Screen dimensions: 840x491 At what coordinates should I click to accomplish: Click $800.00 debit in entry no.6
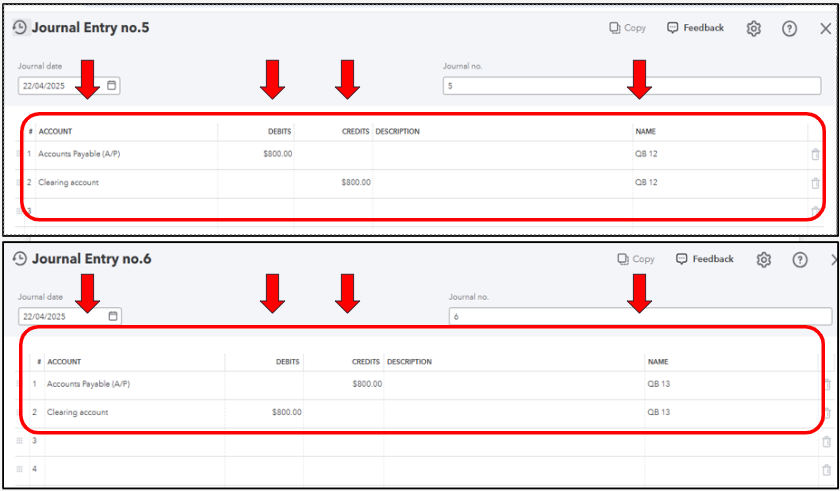287,412
